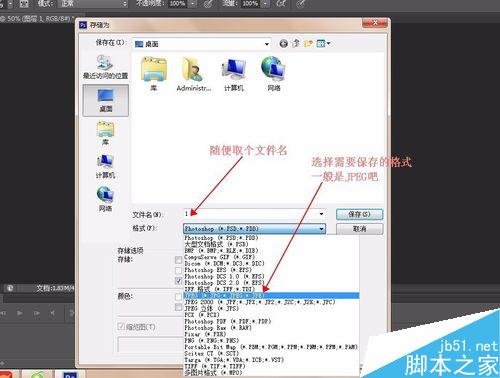Click the 取消 cancel button
The height and width of the screenshot is (378, 500).
click(x=359, y=229)
